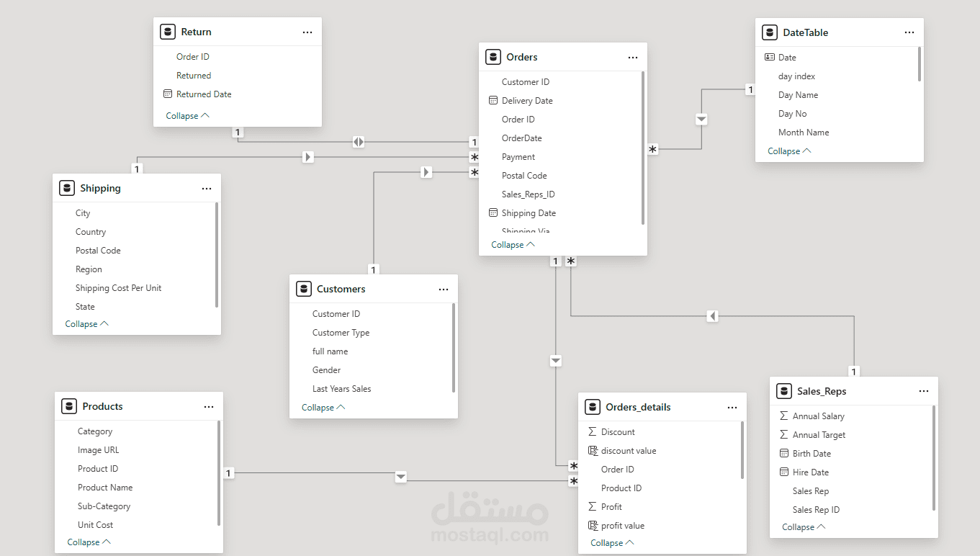Open more options for Shipping table
This screenshot has height=556, width=980.
tap(207, 189)
